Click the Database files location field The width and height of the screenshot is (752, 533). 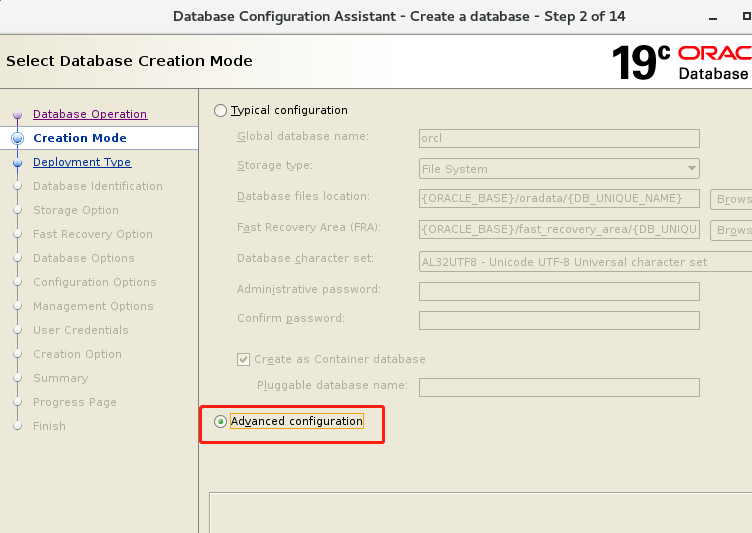coord(559,198)
